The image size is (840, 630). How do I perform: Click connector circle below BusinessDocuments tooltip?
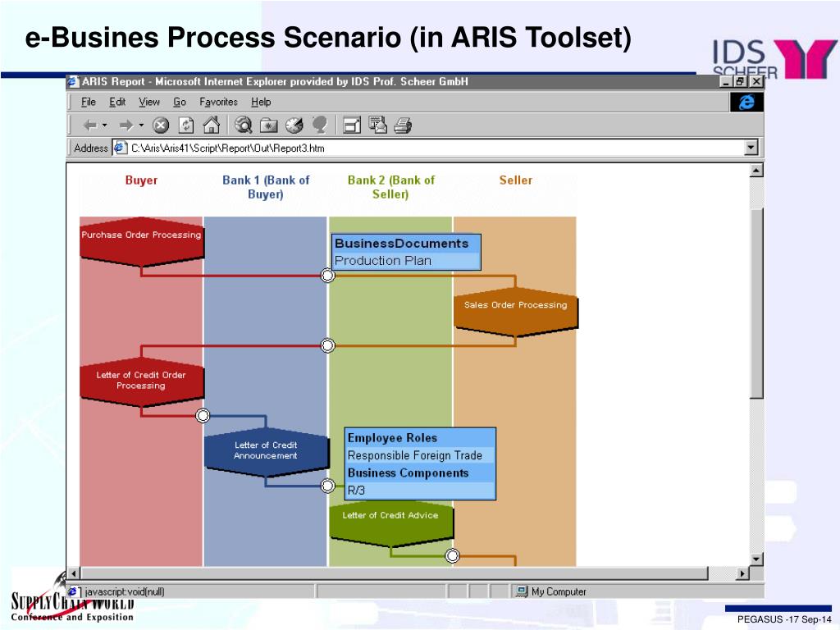(x=328, y=276)
